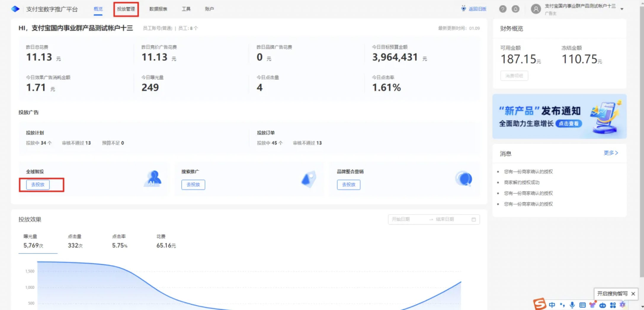The width and height of the screenshot is (644, 310).
Task: Expand the account dropdown arrow in header
Action: pos(622,9)
